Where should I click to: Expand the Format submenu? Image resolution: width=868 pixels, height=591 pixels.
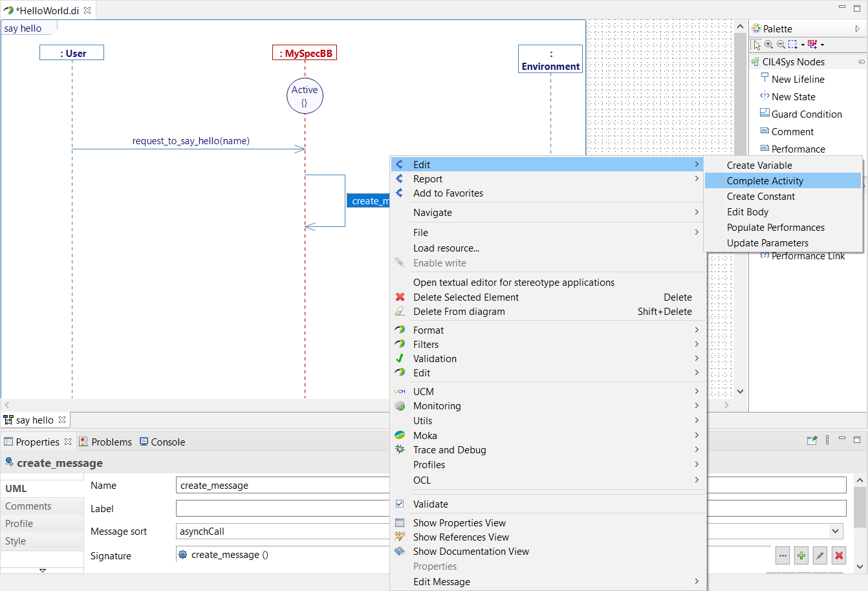pos(548,330)
